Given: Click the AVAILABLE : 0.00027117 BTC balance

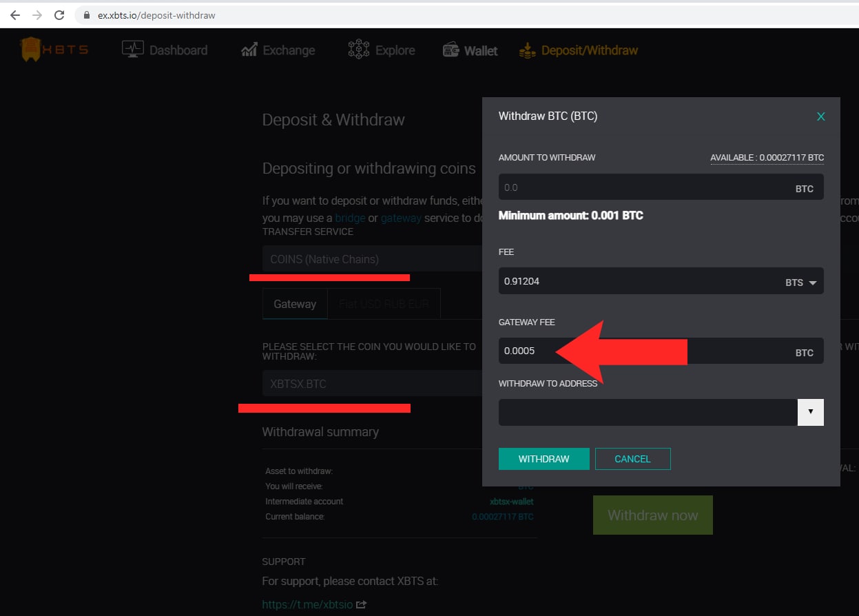Looking at the screenshot, I should [767, 158].
